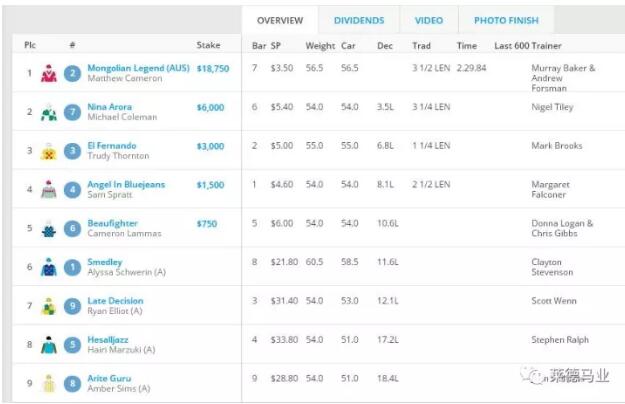625x404 pixels.
Task: Click the $18,750 stake amount
Action: (213, 68)
